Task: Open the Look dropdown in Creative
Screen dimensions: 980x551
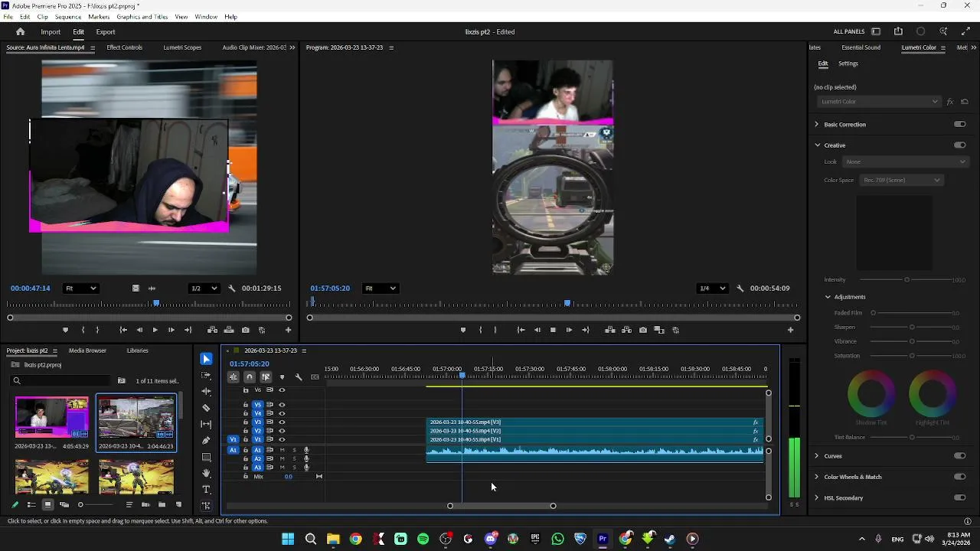Action: click(906, 161)
